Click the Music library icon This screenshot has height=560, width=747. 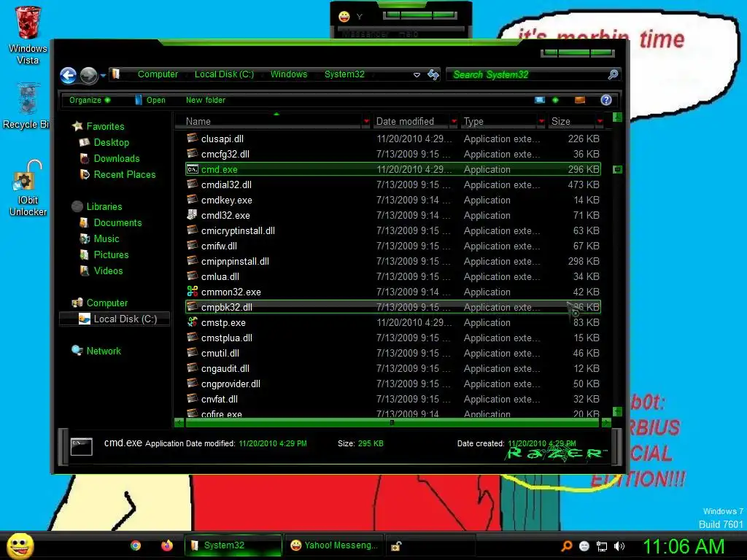coord(85,238)
